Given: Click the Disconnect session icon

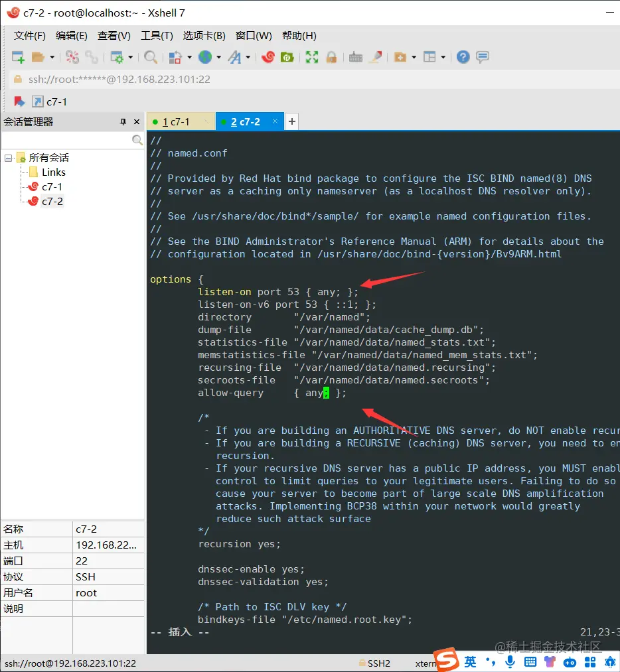Looking at the screenshot, I should 72,57.
